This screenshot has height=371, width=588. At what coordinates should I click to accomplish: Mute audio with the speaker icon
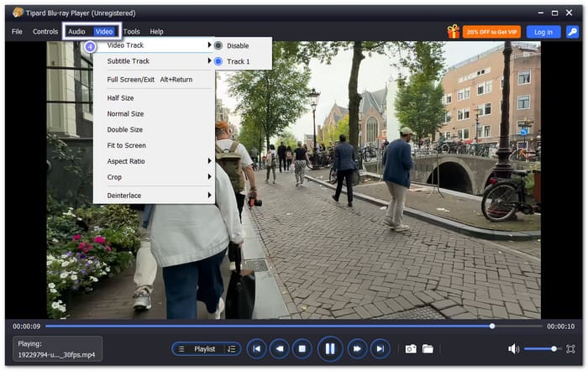(x=513, y=349)
